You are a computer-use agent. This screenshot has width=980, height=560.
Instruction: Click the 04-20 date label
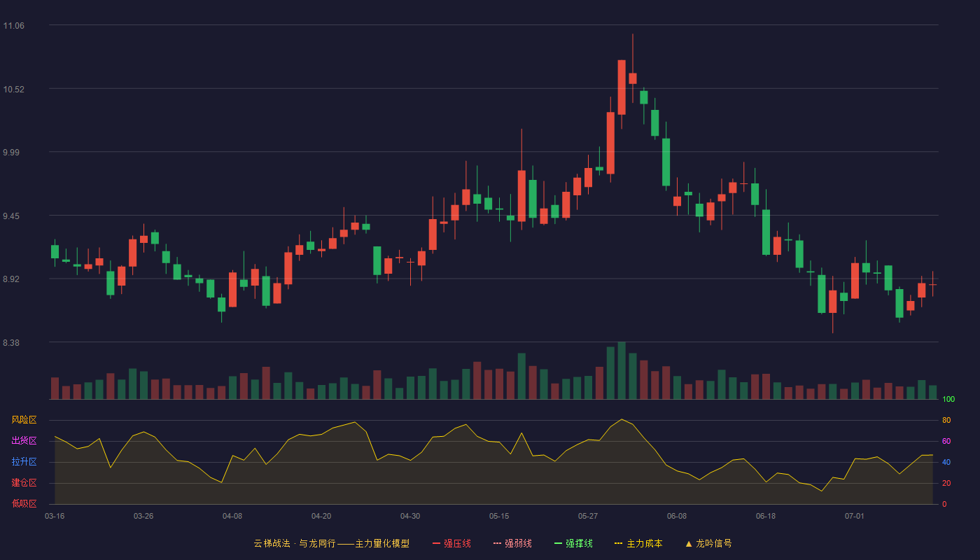321,516
